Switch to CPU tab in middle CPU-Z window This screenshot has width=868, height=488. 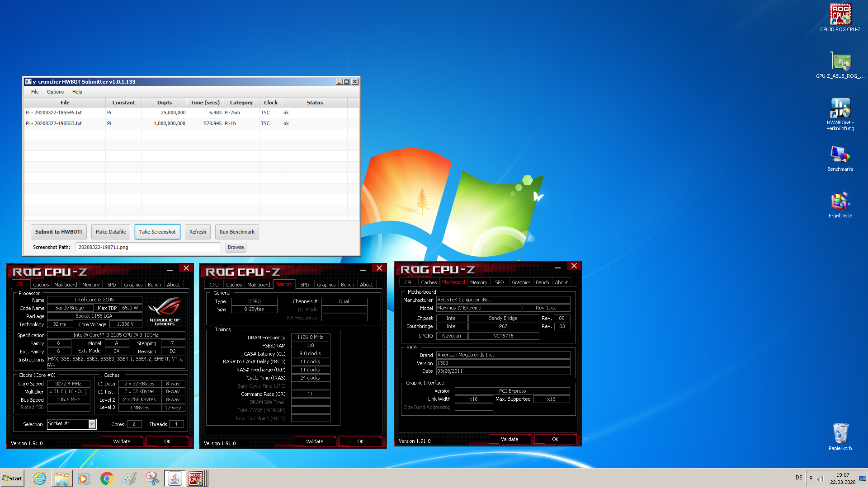(214, 285)
